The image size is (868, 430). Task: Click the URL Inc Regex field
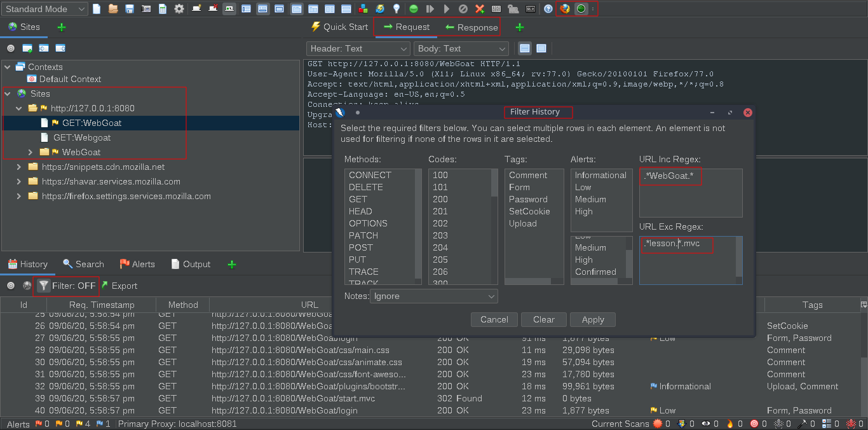click(x=691, y=193)
